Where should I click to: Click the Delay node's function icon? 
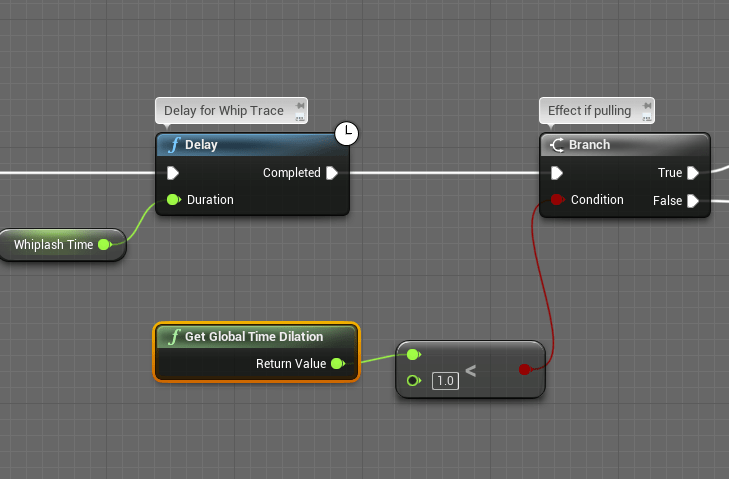[x=174, y=145]
